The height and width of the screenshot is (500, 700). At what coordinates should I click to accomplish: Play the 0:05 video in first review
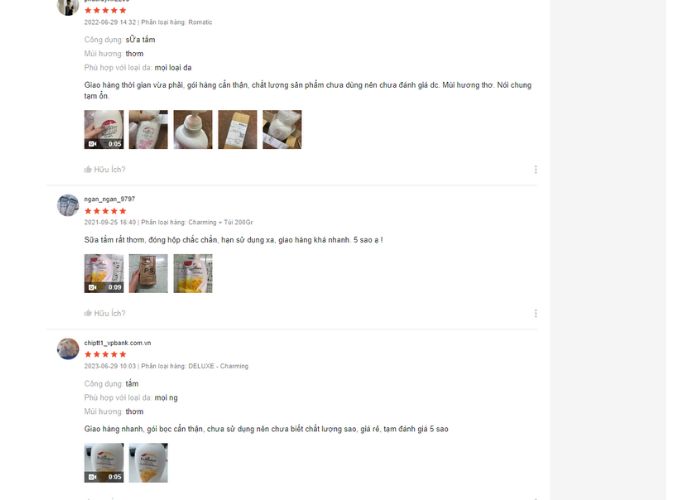pyautogui.click(x=104, y=129)
